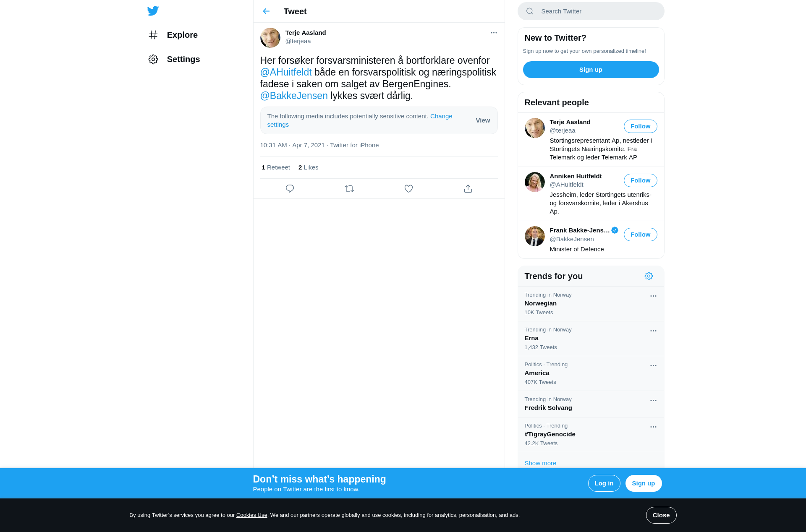
Task: Like the tweet with the heart icon
Action: (x=408, y=189)
